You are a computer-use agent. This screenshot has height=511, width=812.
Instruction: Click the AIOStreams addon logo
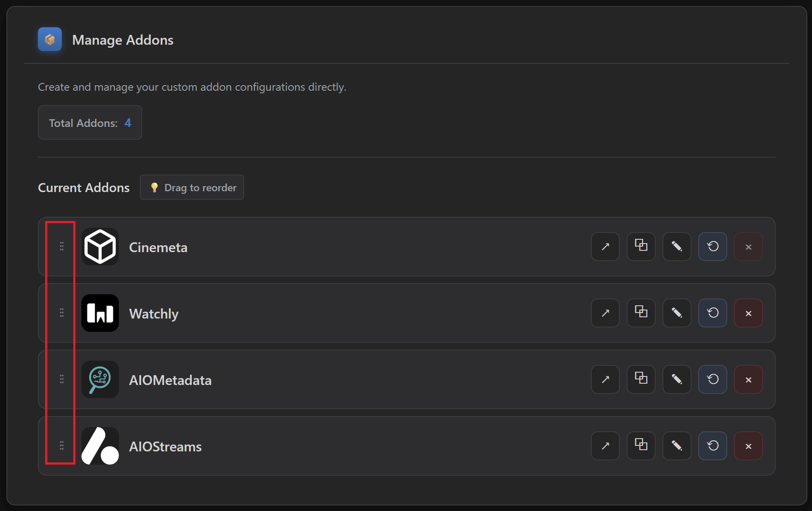tap(100, 446)
